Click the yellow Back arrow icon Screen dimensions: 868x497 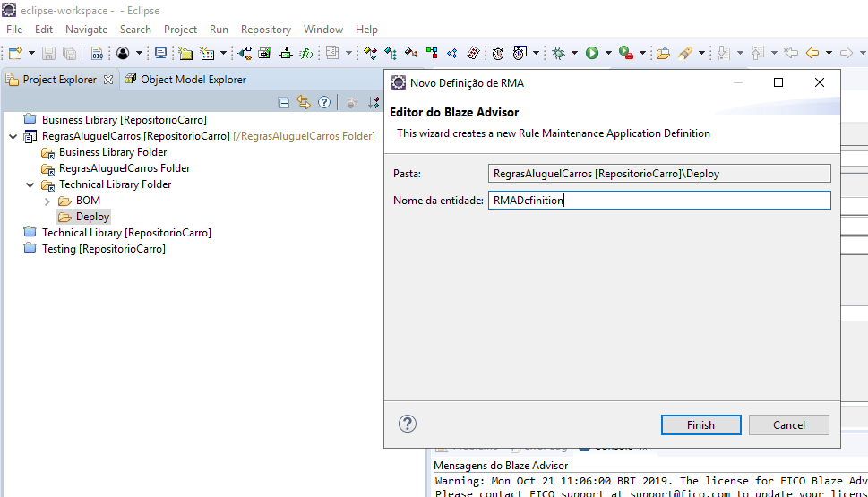click(x=812, y=53)
